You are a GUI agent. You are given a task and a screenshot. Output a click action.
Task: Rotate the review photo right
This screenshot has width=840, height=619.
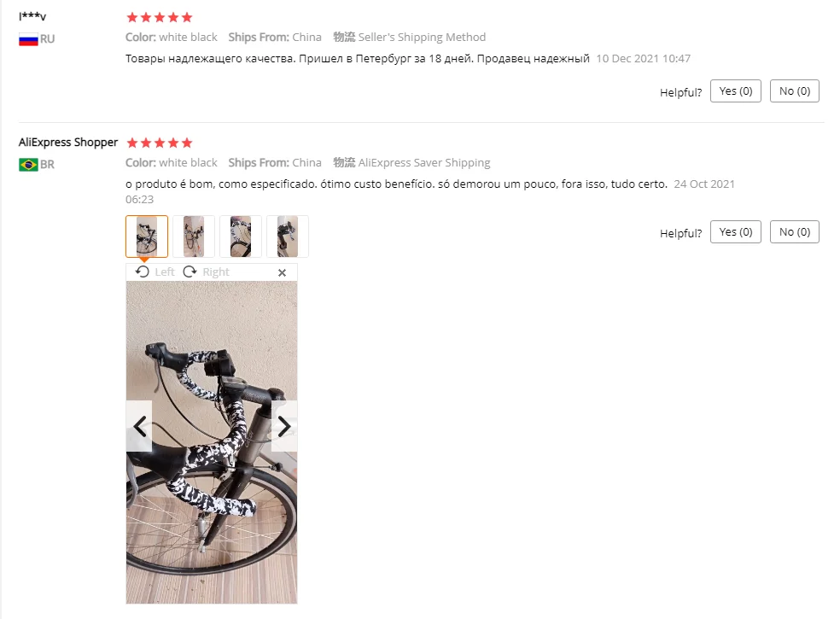[206, 272]
